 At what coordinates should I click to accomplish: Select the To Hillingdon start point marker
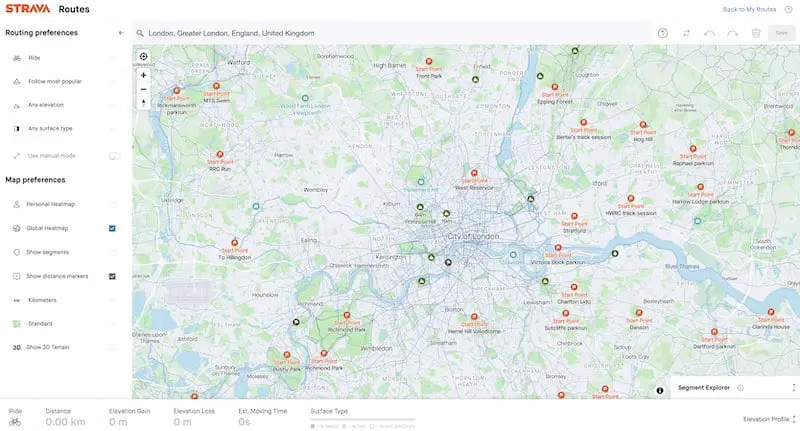point(235,243)
